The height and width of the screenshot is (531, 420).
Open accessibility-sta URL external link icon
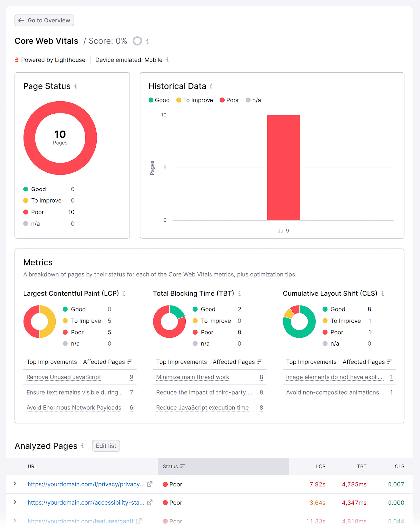[150, 503]
